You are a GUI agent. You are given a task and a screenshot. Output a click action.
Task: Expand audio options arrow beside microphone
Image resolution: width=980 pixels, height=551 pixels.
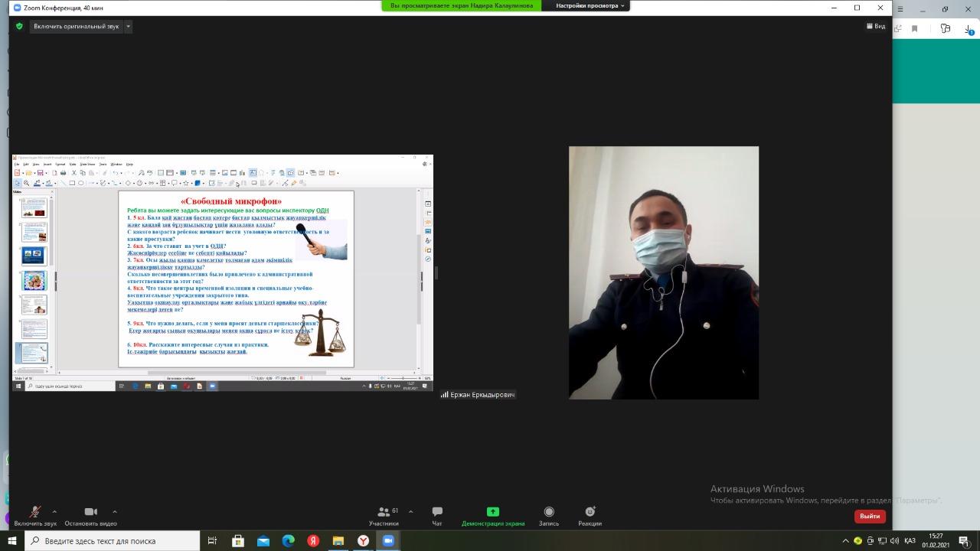pos(54,511)
